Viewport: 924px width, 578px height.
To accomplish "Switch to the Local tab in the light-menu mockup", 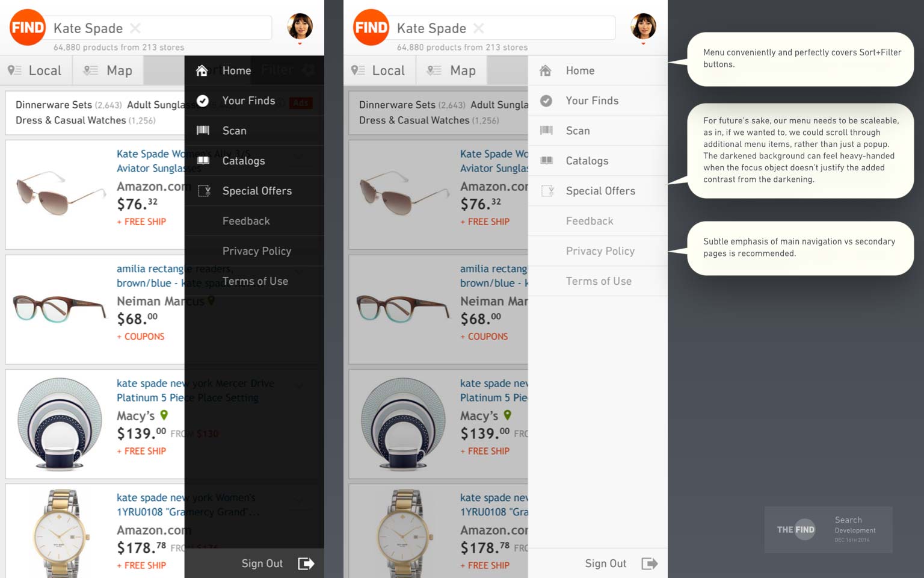I will 380,70.
